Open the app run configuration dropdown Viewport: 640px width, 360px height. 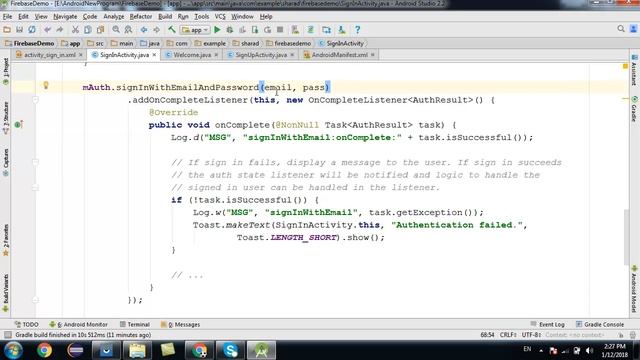196,30
